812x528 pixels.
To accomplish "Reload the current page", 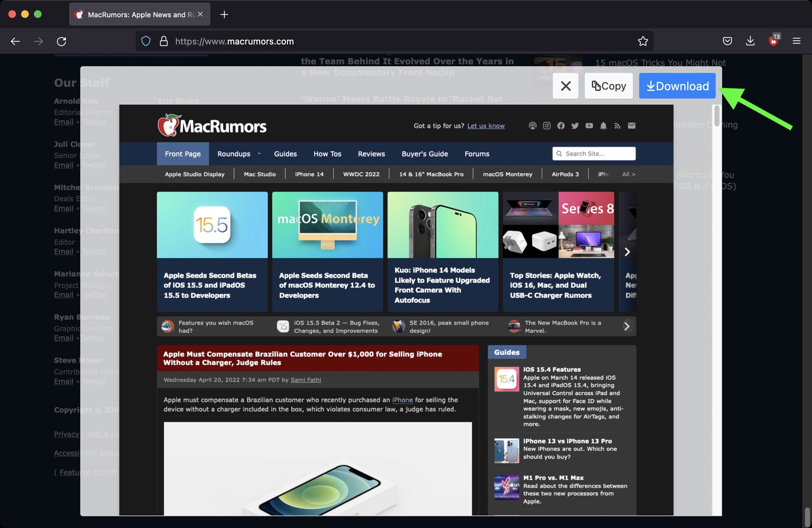I will tap(61, 41).
